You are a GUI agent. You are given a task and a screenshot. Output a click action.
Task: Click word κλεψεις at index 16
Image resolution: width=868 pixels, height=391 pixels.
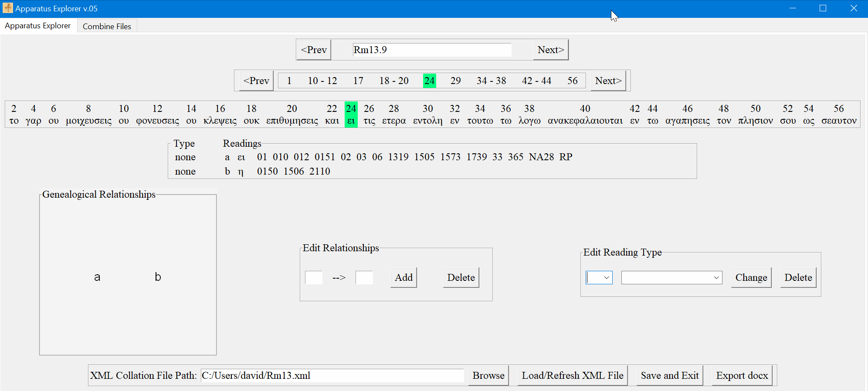220,121
